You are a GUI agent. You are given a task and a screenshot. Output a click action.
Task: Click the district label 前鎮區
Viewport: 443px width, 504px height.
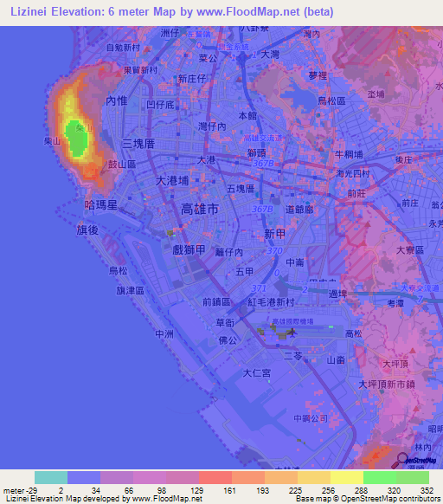coord(216,302)
